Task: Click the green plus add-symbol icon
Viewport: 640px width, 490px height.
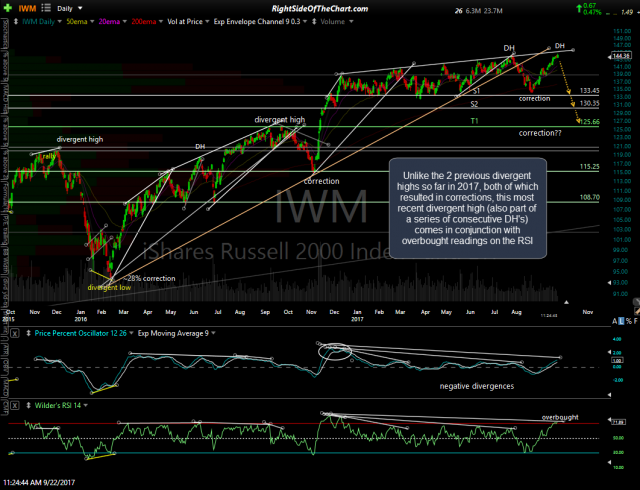Action: point(8,8)
